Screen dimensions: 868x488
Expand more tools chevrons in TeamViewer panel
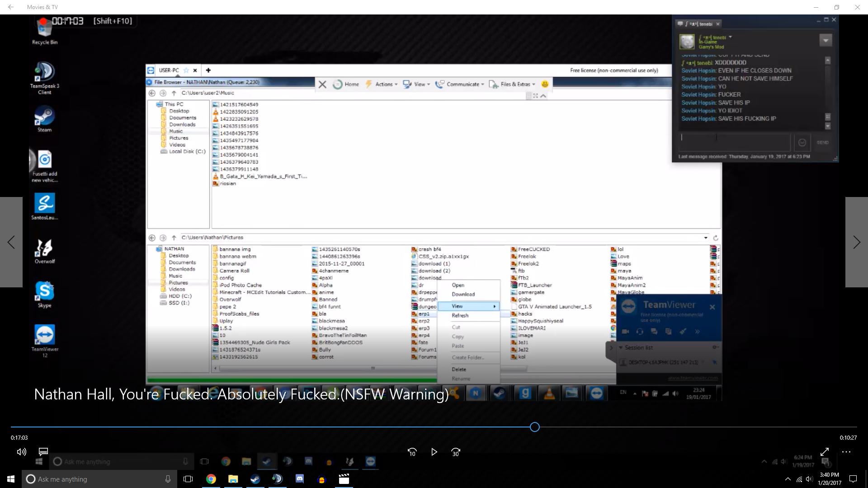tap(698, 332)
